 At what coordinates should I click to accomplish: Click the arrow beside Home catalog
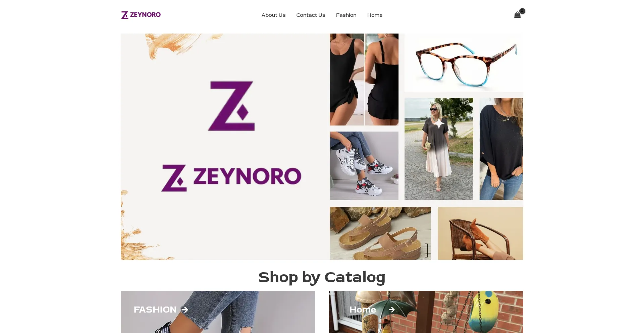point(391,310)
